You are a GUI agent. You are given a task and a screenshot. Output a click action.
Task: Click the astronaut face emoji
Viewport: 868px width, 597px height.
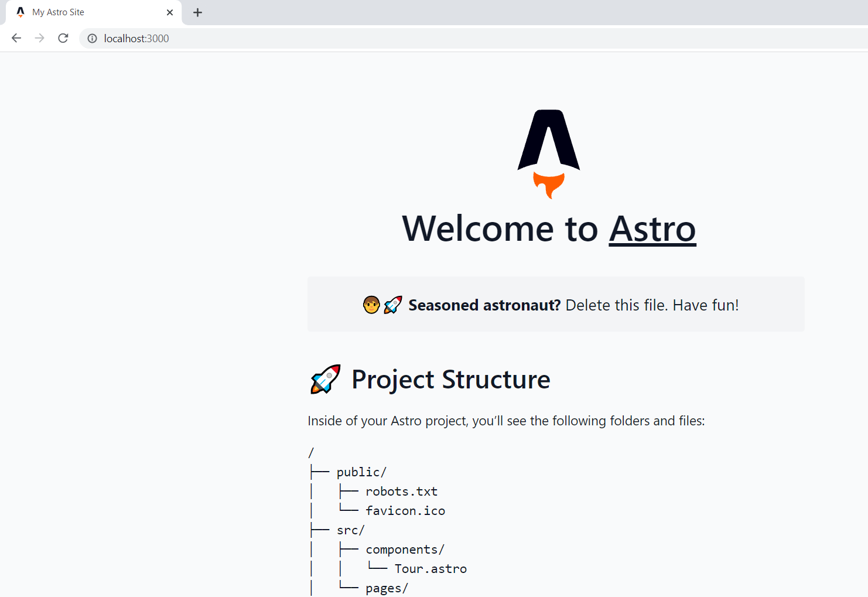(x=371, y=305)
